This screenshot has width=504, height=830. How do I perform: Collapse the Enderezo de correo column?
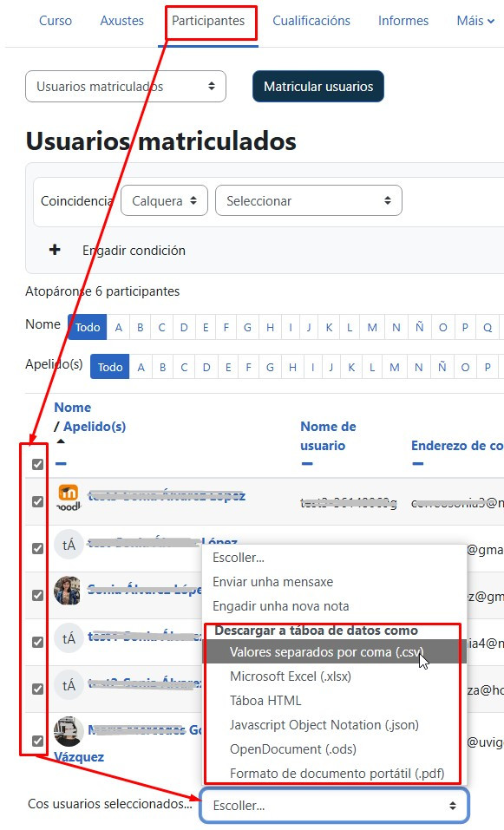click(x=418, y=464)
